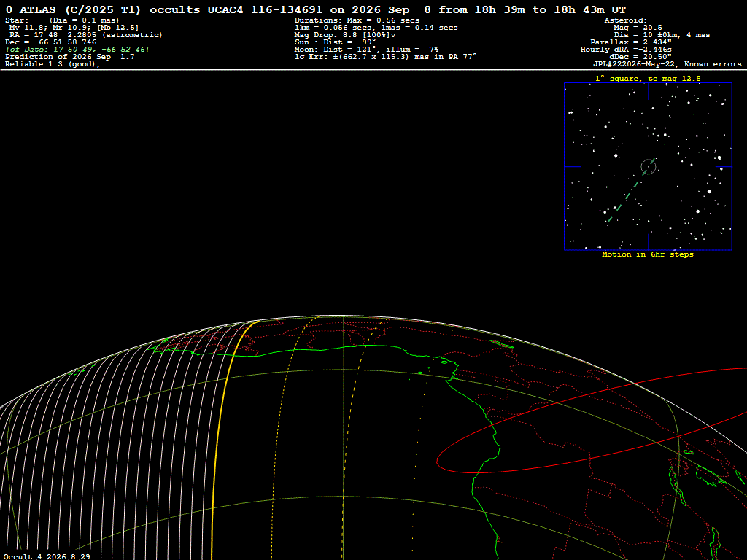Click the 1σ Err uncertainty line
Viewport: 747px width, 560px height.
tap(385, 57)
